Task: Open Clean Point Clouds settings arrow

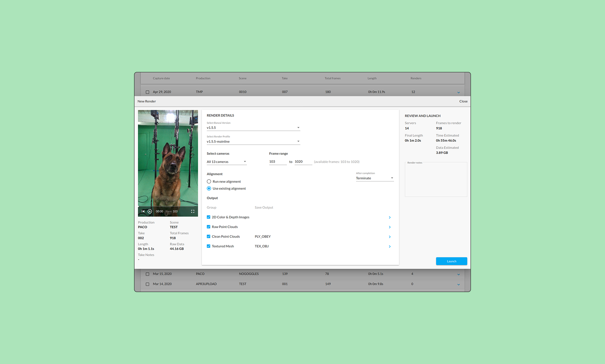Action: click(x=390, y=237)
